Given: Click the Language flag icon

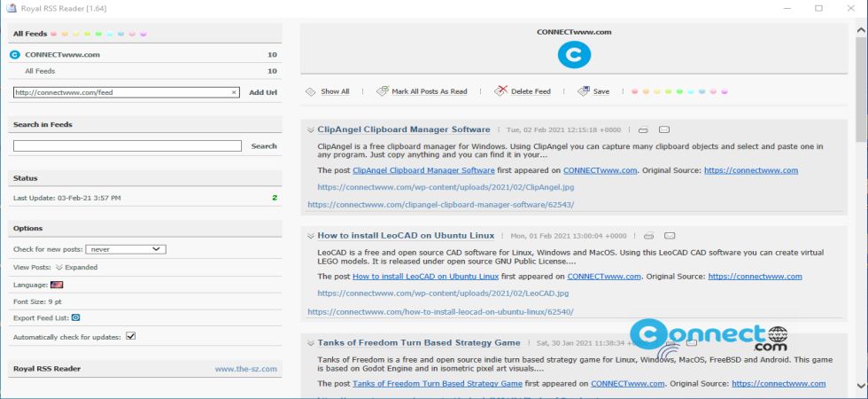Looking at the screenshot, I should tap(57, 285).
